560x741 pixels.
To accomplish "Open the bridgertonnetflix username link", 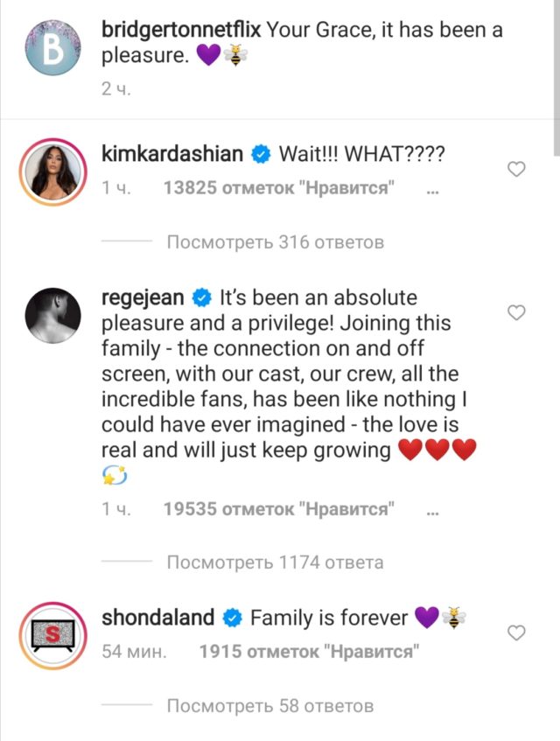I will [181, 30].
